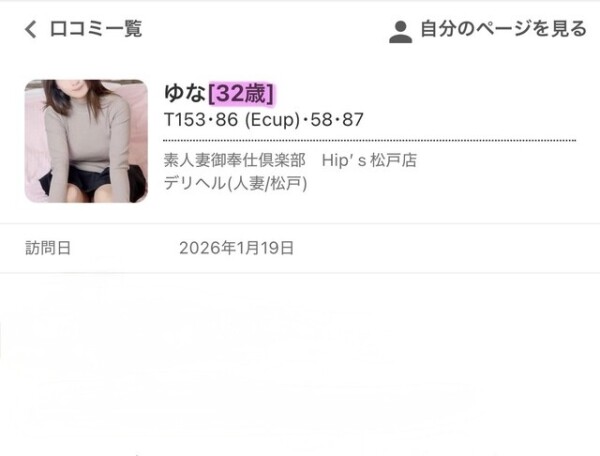This screenshot has height=456, width=600.
Task: Open the 口コミ一覧 review list heading
Action: click(x=96, y=29)
